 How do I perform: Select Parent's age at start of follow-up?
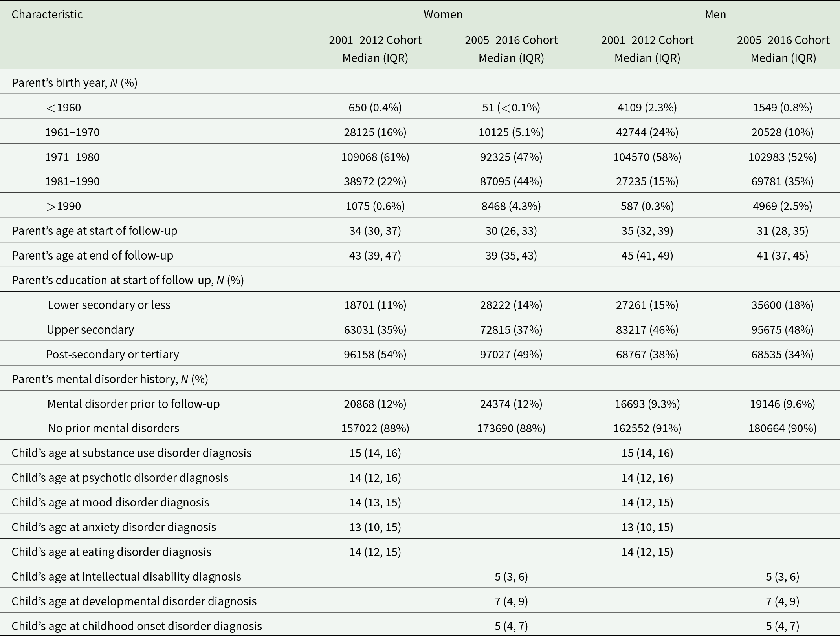94,230
